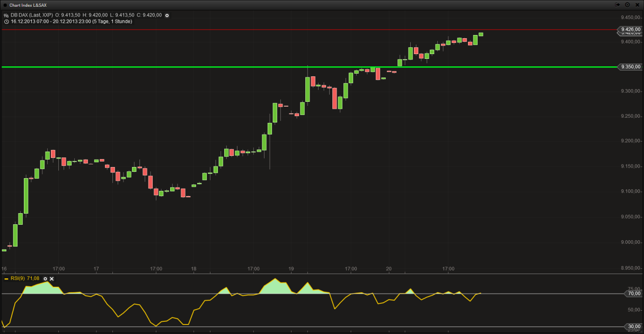Click the 9.050,00 axis value
Screen dimensions: 644x334
(630, 217)
